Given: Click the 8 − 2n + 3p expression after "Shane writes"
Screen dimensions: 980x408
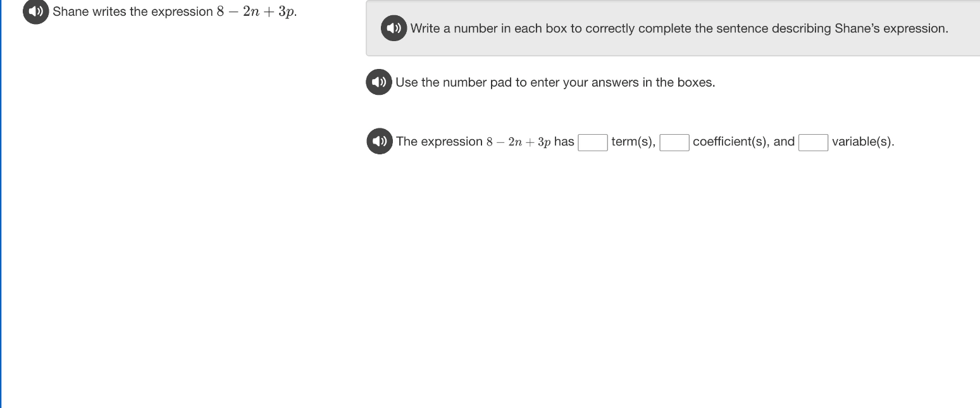Looking at the screenshot, I should (x=256, y=11).
